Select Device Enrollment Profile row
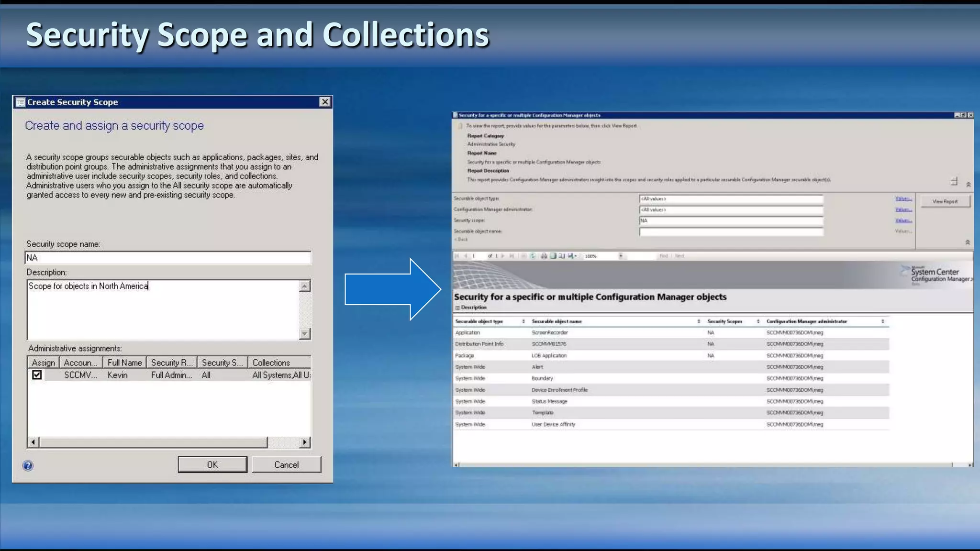980x551 pixels. click(x=671, y=390)
